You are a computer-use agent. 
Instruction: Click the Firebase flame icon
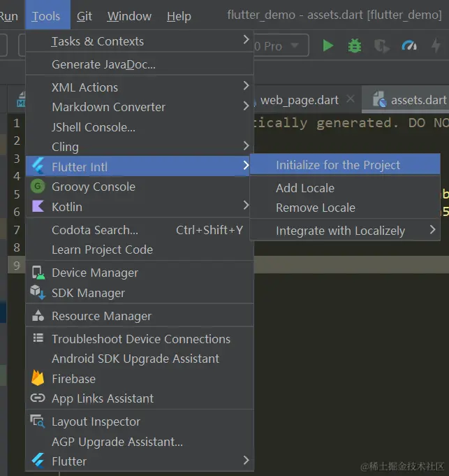pos(38,378)
